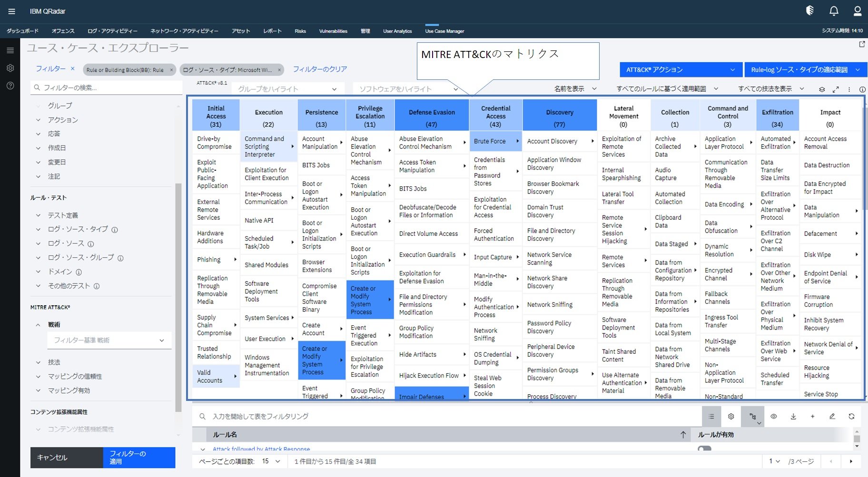
Task: Click the pencil edit icon in table toolbar
Action: click(x=832, y=417)
